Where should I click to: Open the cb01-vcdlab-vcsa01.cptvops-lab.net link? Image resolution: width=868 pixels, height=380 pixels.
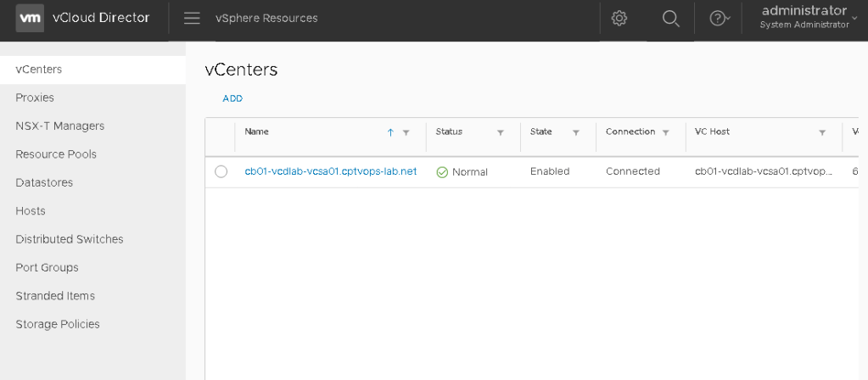coord(331,171)
